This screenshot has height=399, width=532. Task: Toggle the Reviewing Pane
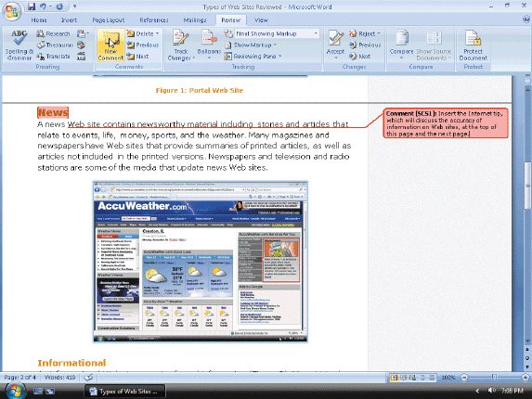[x=251, y=57]
